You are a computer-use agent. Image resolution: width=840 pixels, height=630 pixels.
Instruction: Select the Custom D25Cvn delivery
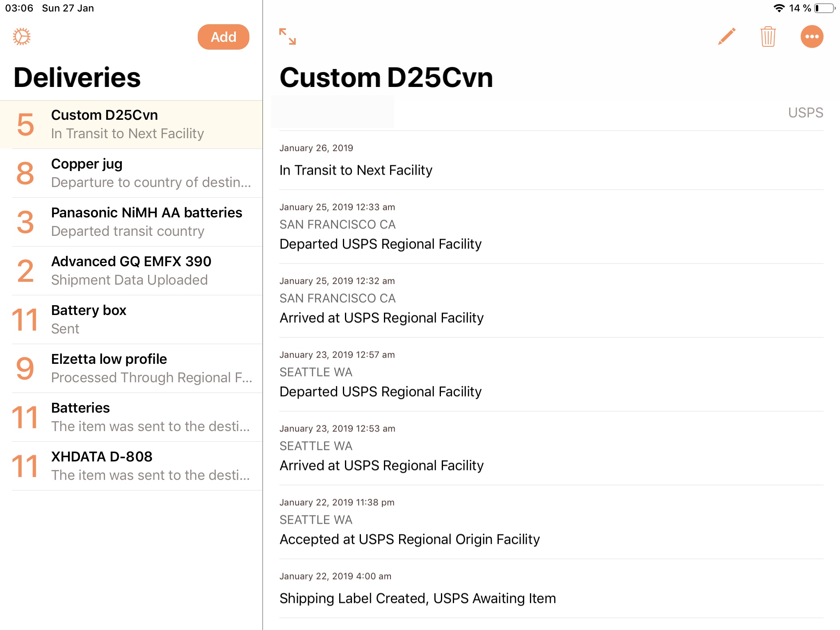pos(131,124)
